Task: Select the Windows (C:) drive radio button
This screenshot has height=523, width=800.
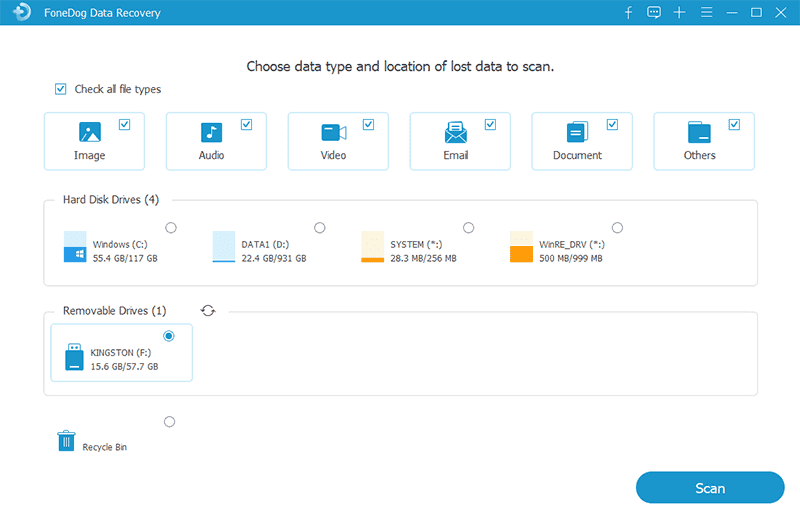Action: coord(171,228)
